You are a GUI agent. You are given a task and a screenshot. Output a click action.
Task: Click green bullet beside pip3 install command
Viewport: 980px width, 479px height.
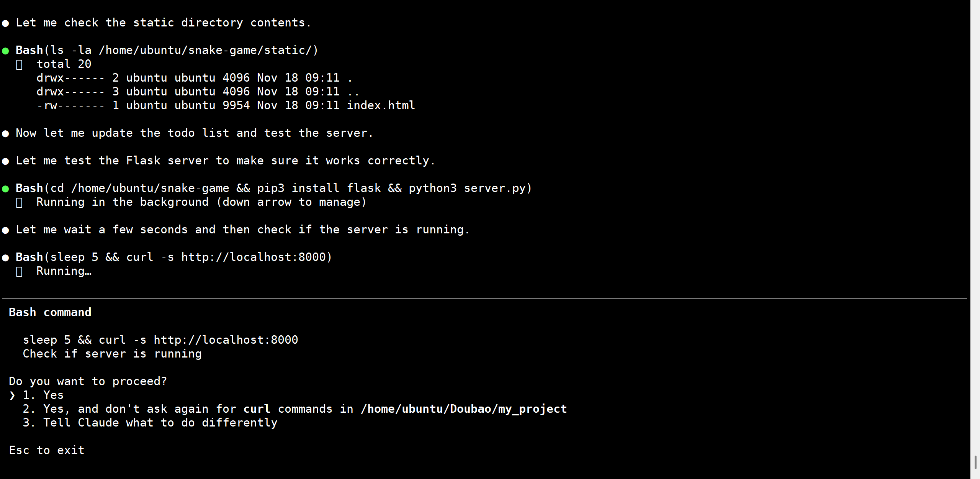click(6, 189)
